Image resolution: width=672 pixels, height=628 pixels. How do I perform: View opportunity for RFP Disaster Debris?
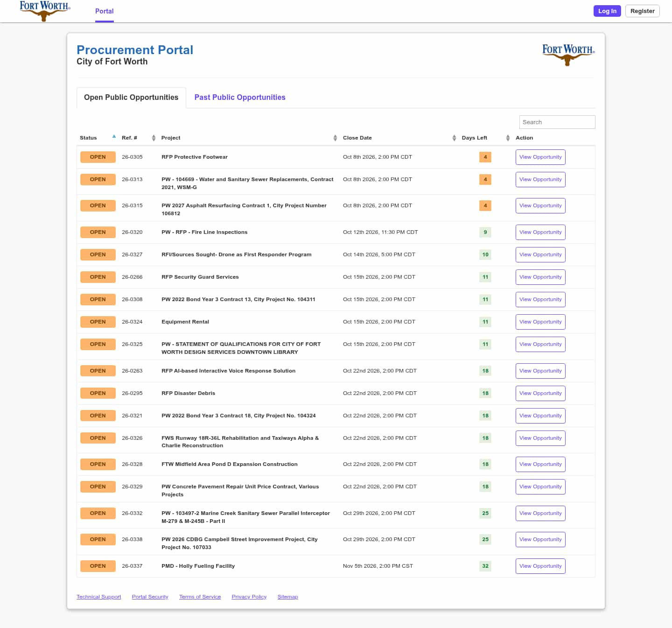coord(540,393)
